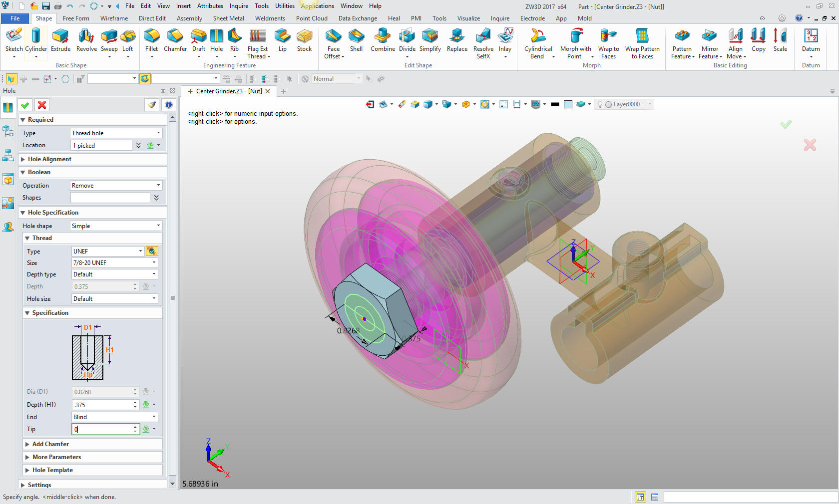Open the thread Size 7/8-20 UNEF dropdown
Screen dimensions: 839x504
[x=114, y=262]
